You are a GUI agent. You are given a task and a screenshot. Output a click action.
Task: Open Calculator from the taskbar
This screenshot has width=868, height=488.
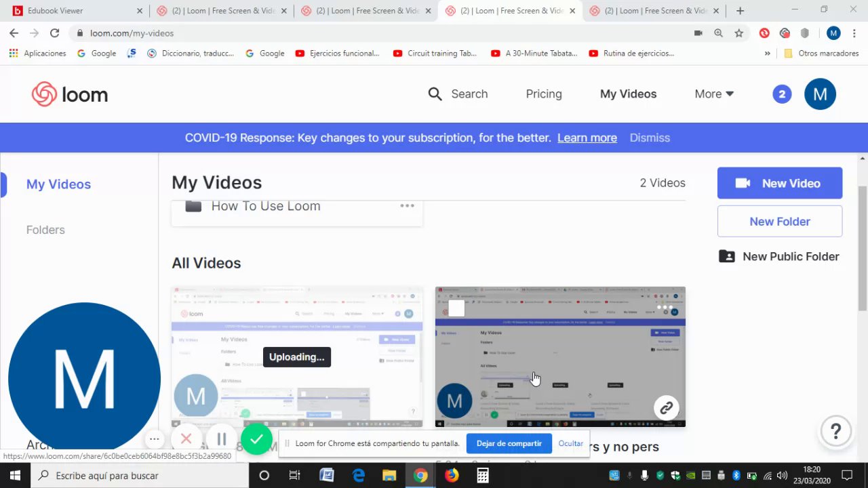tap(483, 476)
